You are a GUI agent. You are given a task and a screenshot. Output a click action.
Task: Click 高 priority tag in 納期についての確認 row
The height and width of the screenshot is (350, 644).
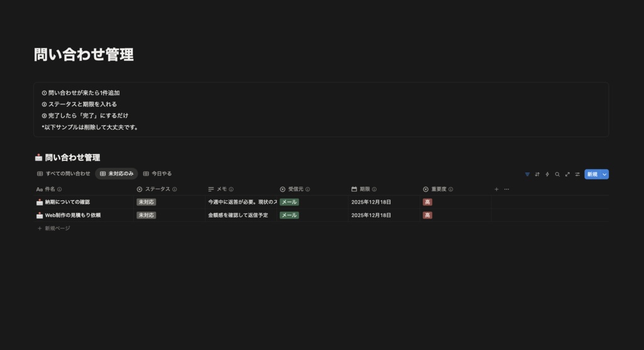point(427,202)
